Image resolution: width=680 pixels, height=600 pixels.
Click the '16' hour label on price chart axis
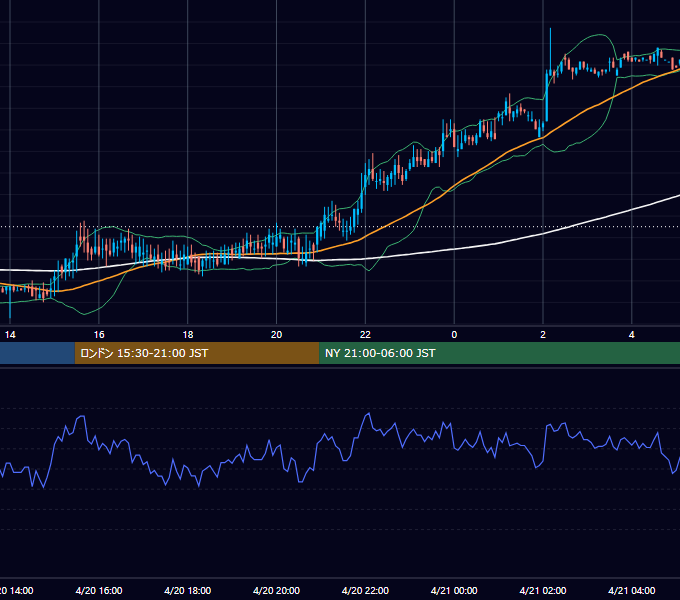(x=99, y=335)
